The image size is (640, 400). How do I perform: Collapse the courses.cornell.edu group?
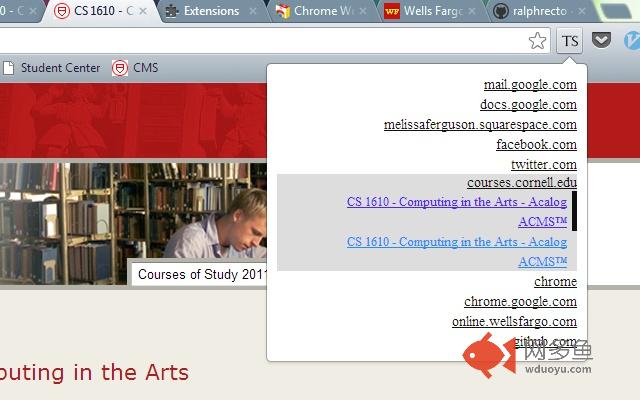(x=522, y=182)
